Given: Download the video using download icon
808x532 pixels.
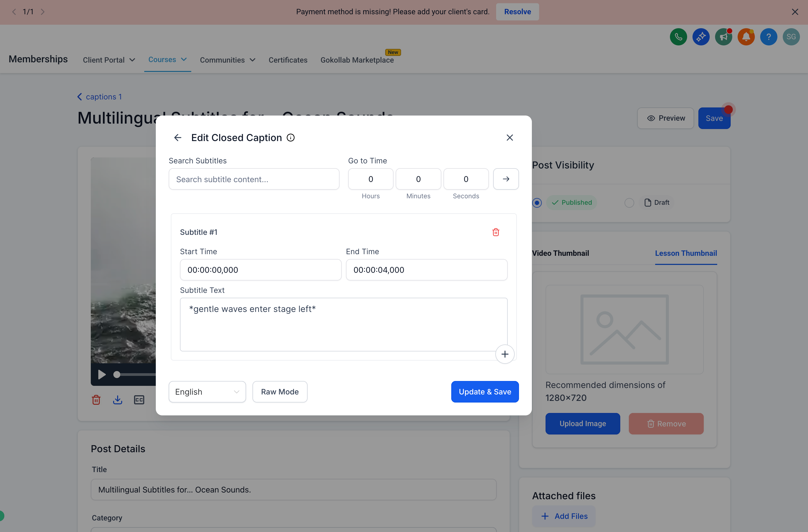Looking at the screenshot, I should (x=117, y=400).
